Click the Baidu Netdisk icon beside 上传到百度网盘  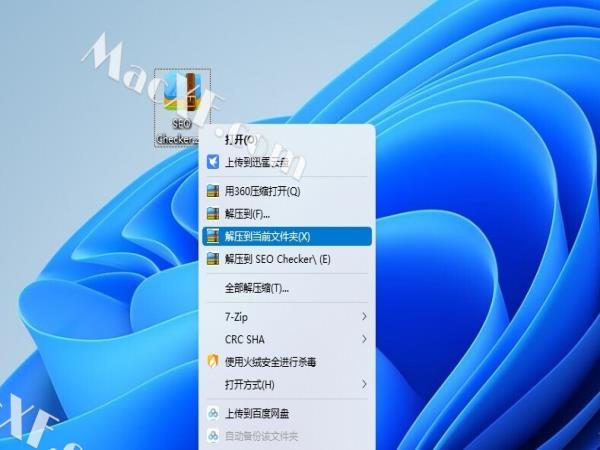[212, 413]
